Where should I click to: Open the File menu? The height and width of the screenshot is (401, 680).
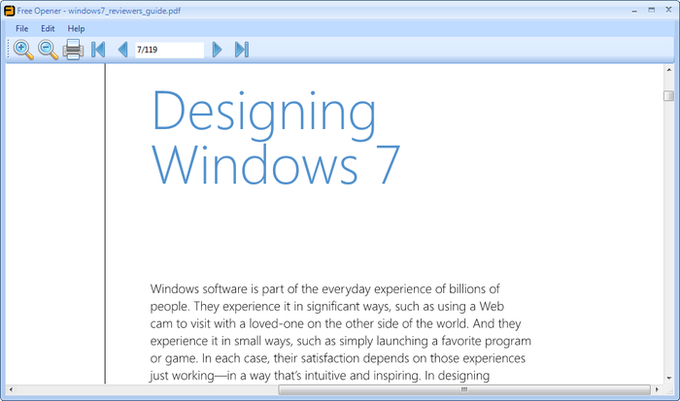(22, 29)
